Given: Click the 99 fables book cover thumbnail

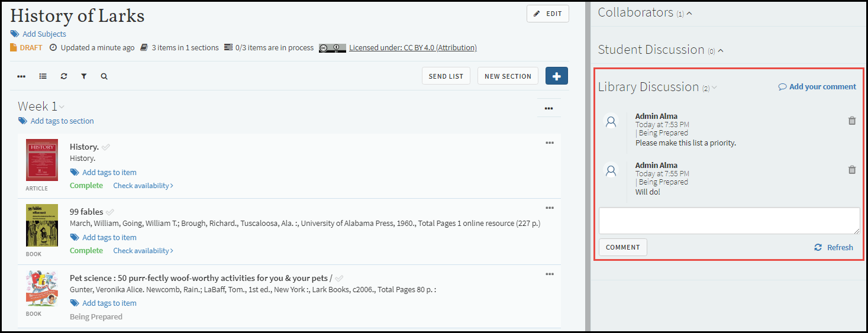Looking at the screenshot, I should tap(42, 225).
